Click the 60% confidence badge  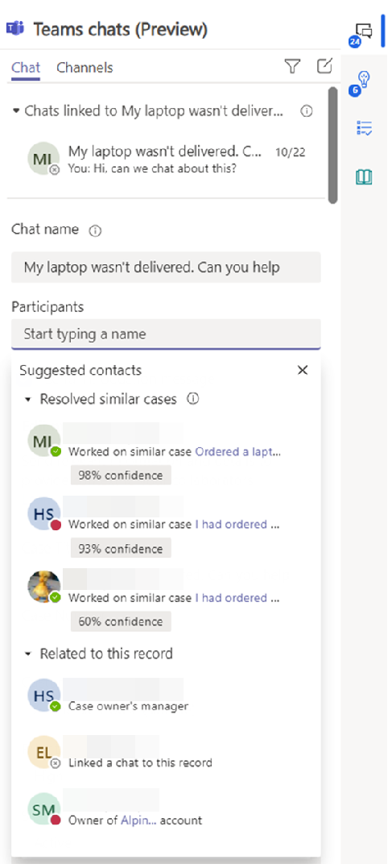(x=121, y=621)
